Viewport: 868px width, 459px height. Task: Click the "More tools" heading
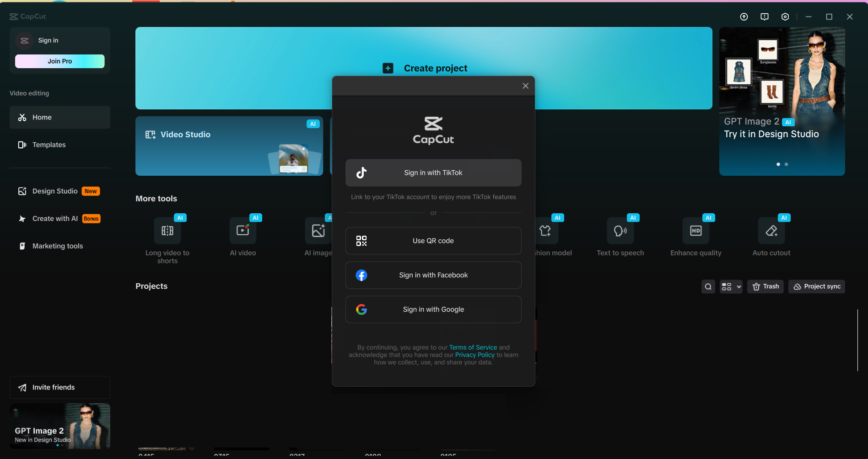pyautogui.click(x=156, y=199)
